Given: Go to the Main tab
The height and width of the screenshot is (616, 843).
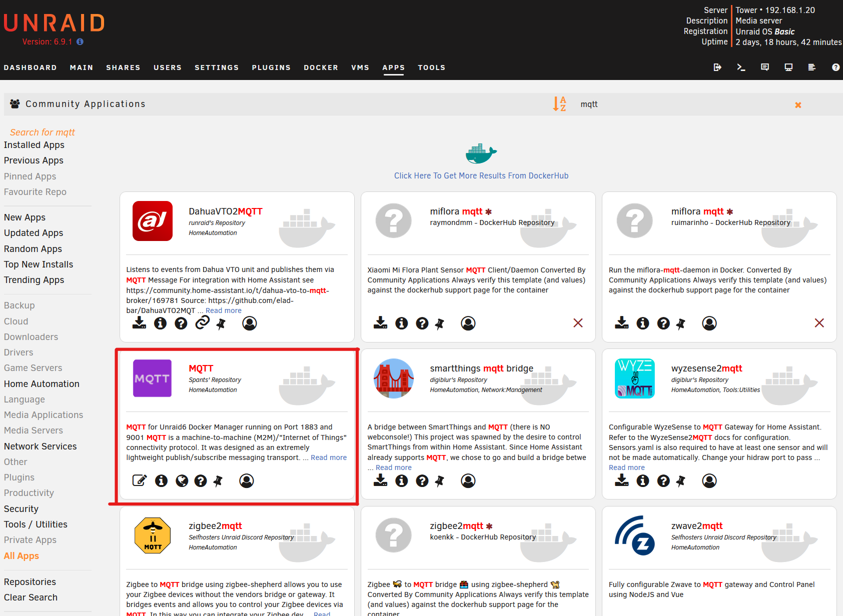Looking at the screenshot, I should point(82,67).
